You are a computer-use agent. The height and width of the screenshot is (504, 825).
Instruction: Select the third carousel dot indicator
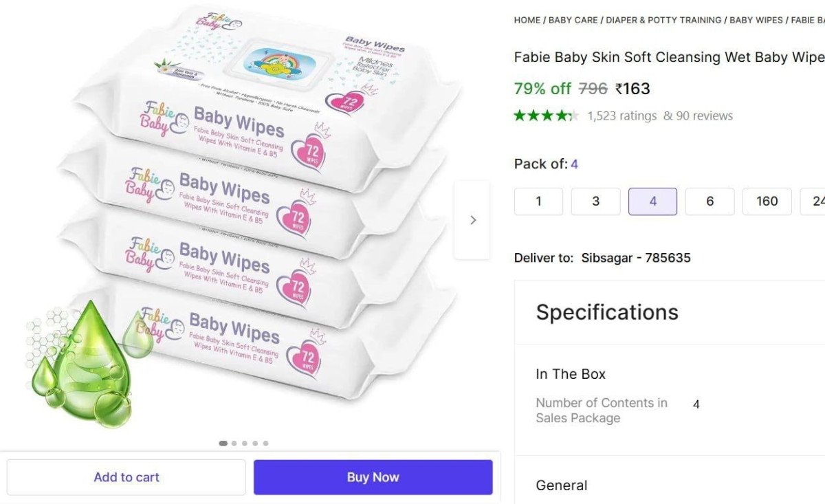point(245,443)
